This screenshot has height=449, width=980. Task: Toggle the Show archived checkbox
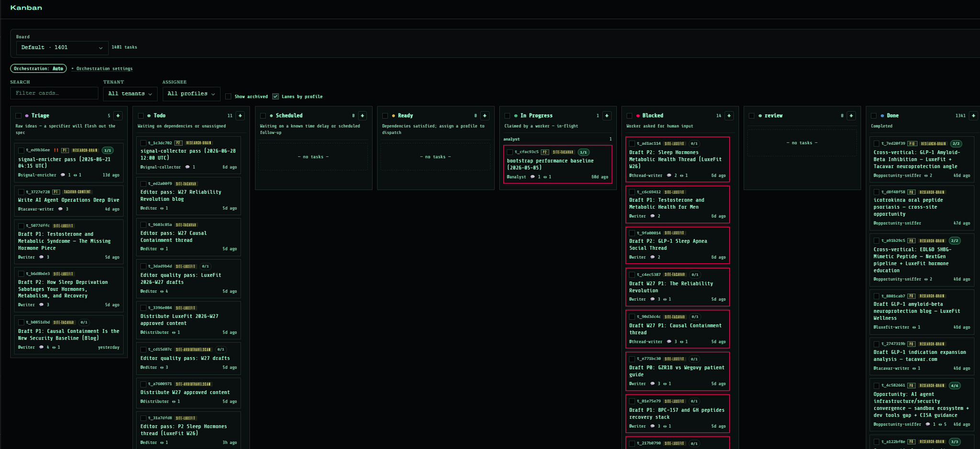[228, 97]
